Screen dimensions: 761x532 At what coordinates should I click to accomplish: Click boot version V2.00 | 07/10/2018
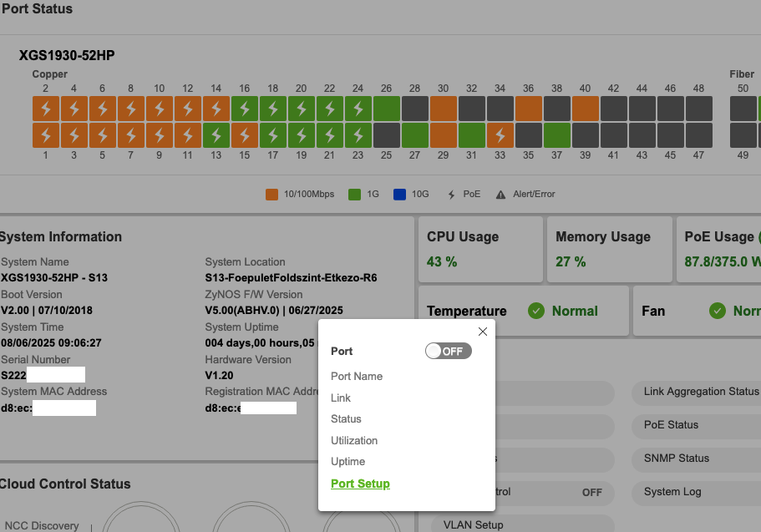point(47,310)
